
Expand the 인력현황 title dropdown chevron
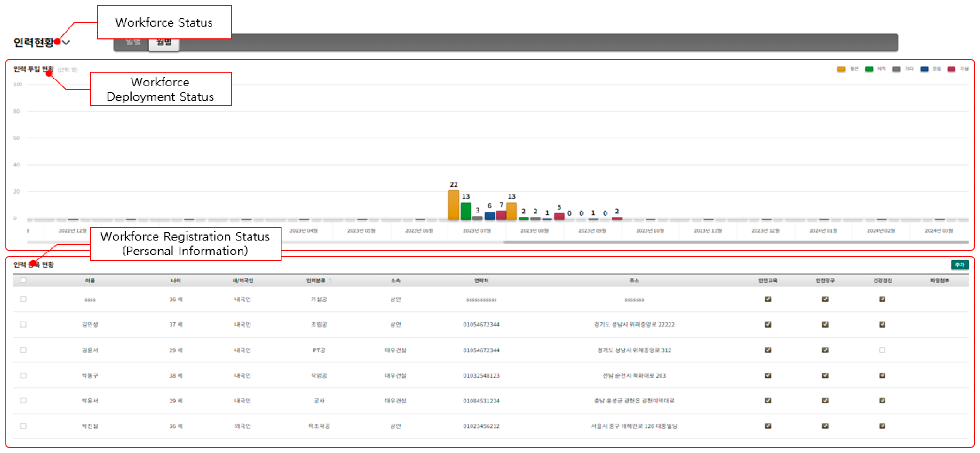(67, 43)
